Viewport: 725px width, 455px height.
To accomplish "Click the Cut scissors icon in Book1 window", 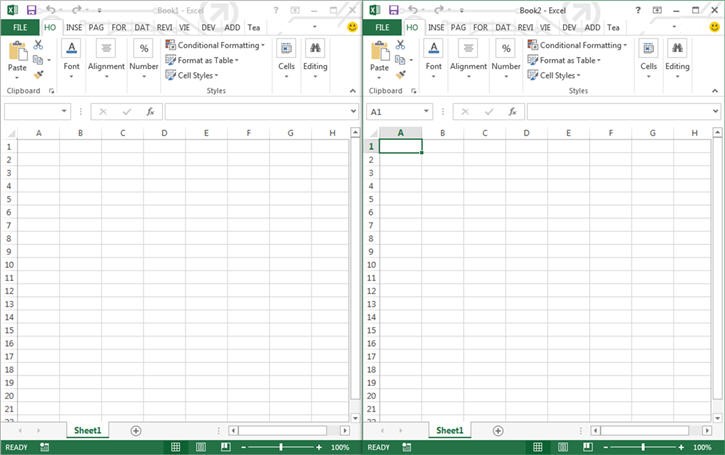I will point(38,44).
